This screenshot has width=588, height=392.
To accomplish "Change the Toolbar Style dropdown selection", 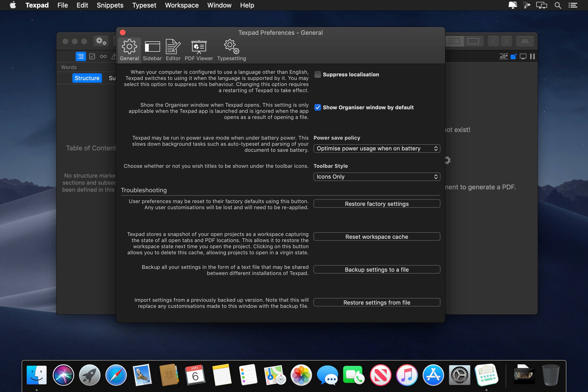I will tap(376, 176).
